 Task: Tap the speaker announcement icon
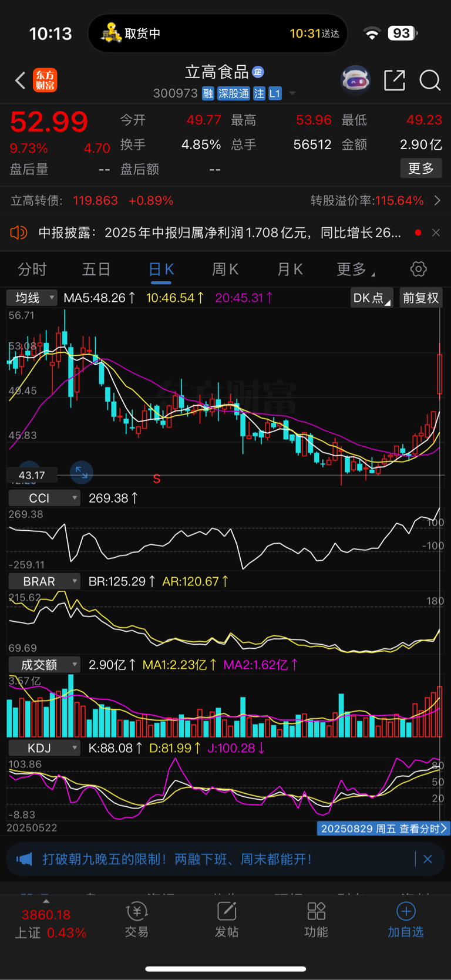click(x=19, y=233)
